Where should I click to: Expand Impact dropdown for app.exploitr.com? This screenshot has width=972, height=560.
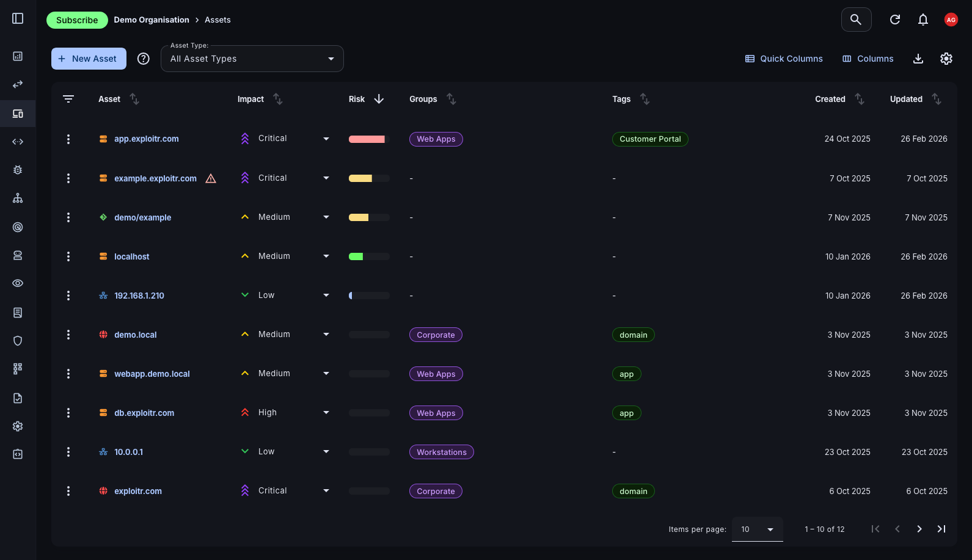(x=326, y=139)
